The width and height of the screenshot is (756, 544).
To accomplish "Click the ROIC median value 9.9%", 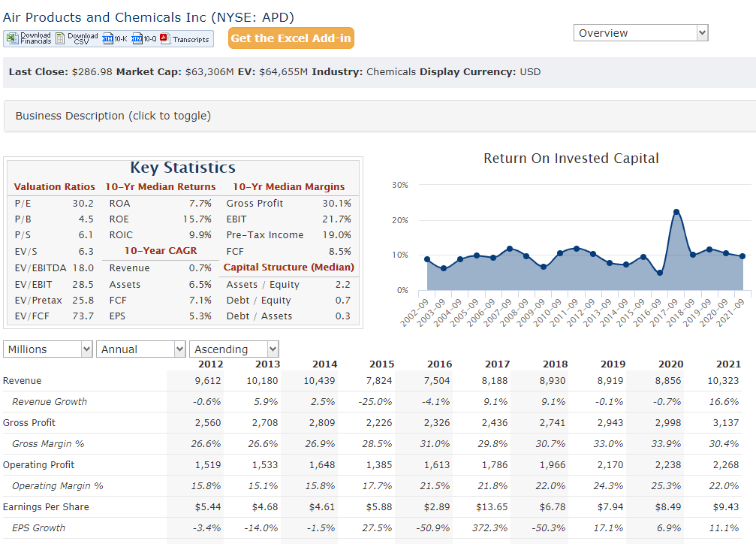I will [200, 235].
